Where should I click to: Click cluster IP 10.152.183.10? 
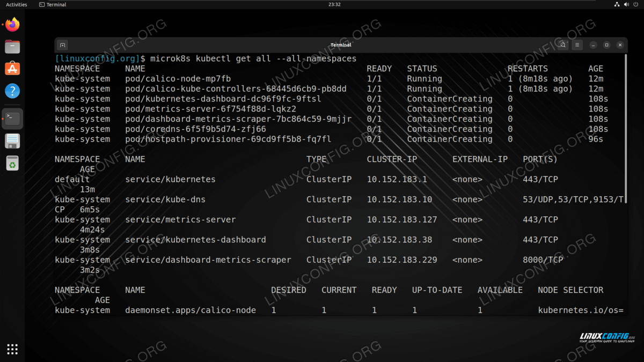click(399, 200)
